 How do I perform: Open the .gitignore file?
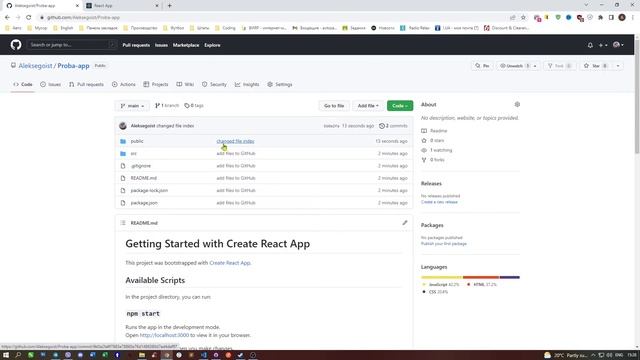141,166
